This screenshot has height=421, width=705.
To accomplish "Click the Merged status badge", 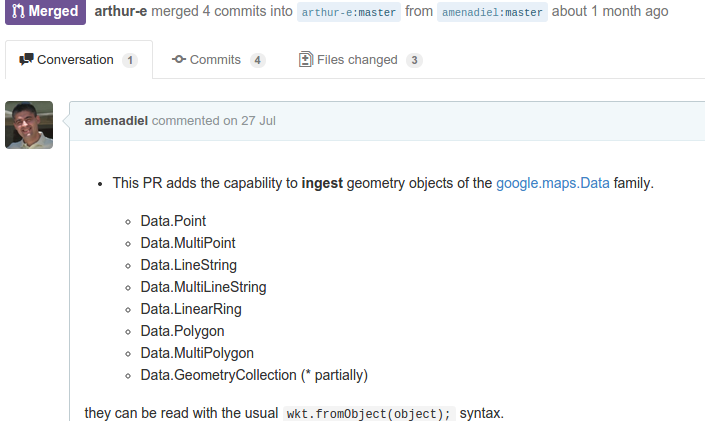I will point(45,11).
